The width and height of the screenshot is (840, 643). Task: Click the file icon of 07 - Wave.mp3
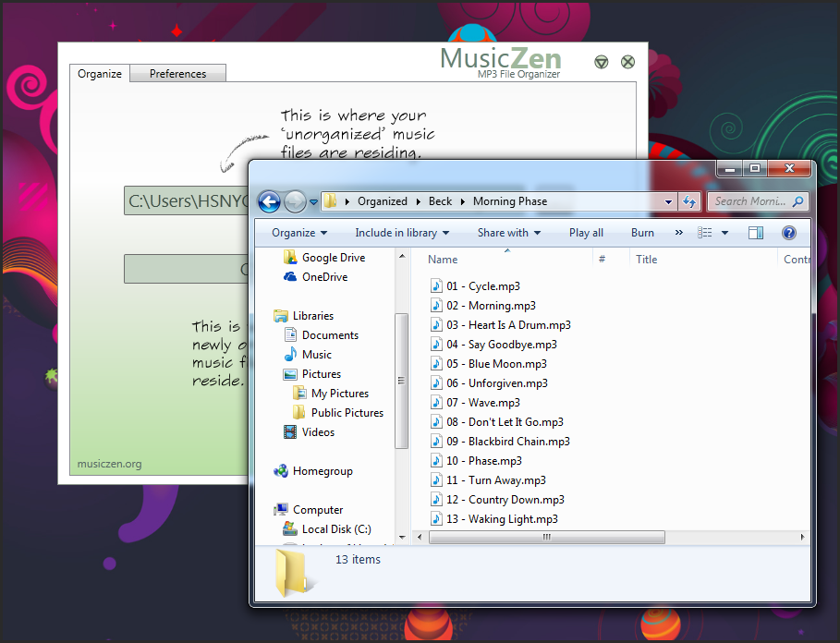(436, 403)
